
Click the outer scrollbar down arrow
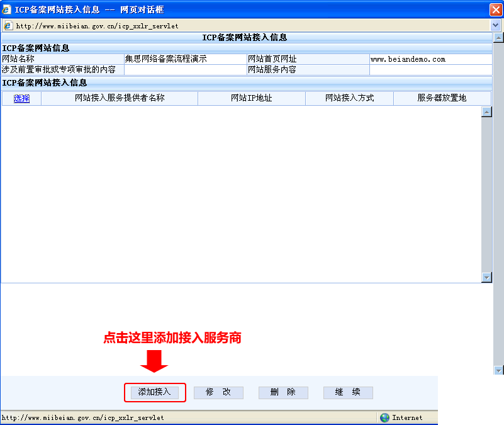click(x=498, y=370)
